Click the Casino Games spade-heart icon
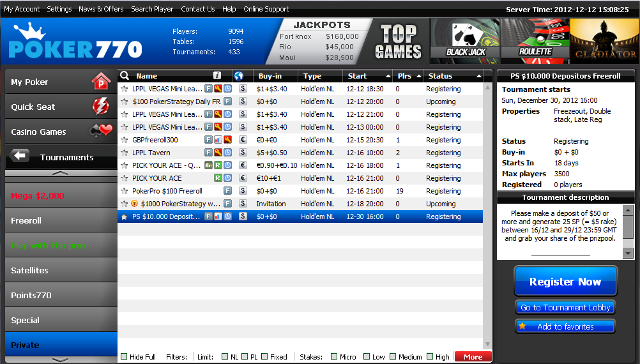 click(101, 130)
